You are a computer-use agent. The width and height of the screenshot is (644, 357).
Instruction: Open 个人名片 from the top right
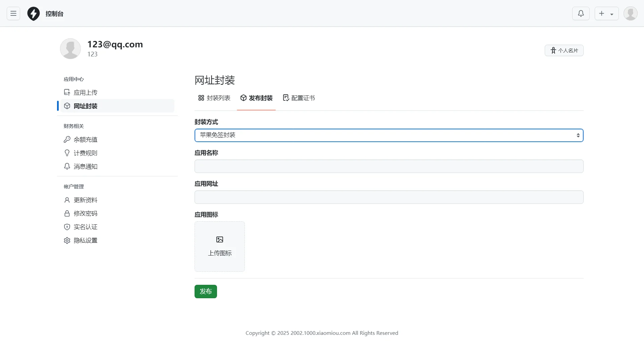(564, 50)
